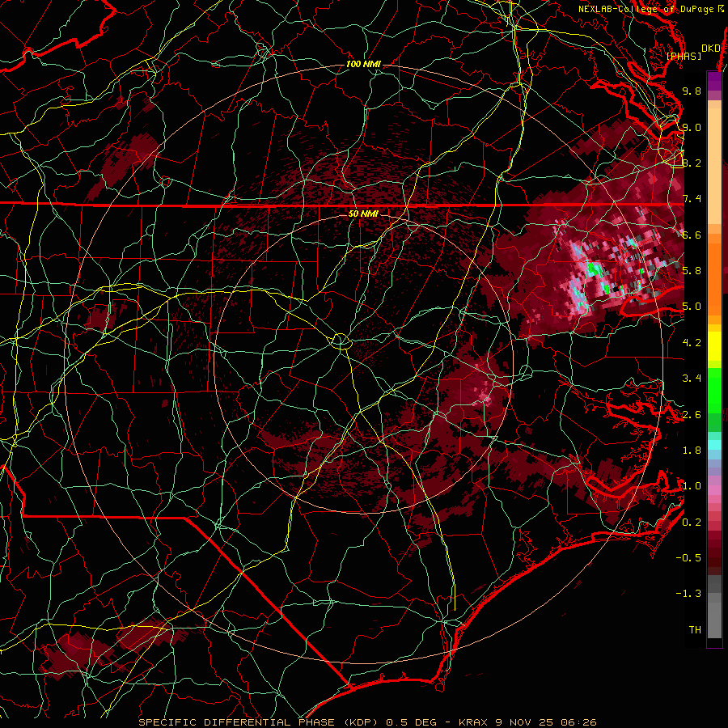Pick the bright green color bar segment

click(714, 390)
